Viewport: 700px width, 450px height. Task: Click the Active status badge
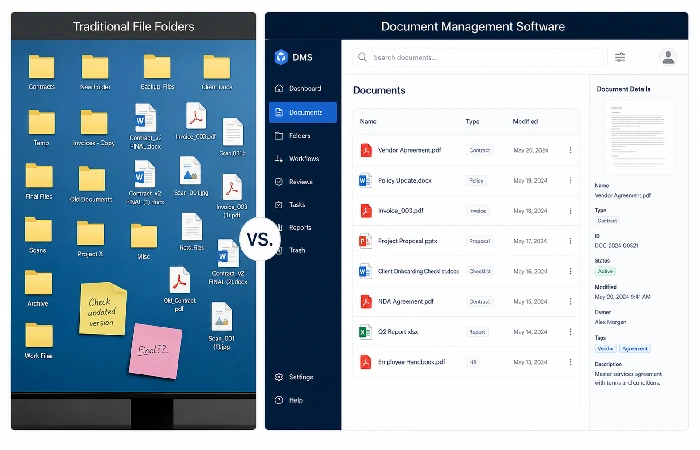(x=605, y=271)
